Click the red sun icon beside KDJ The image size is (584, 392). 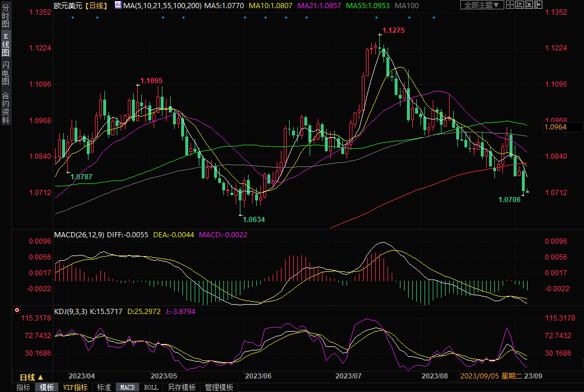pyautogui.click(x=17, y=311)
